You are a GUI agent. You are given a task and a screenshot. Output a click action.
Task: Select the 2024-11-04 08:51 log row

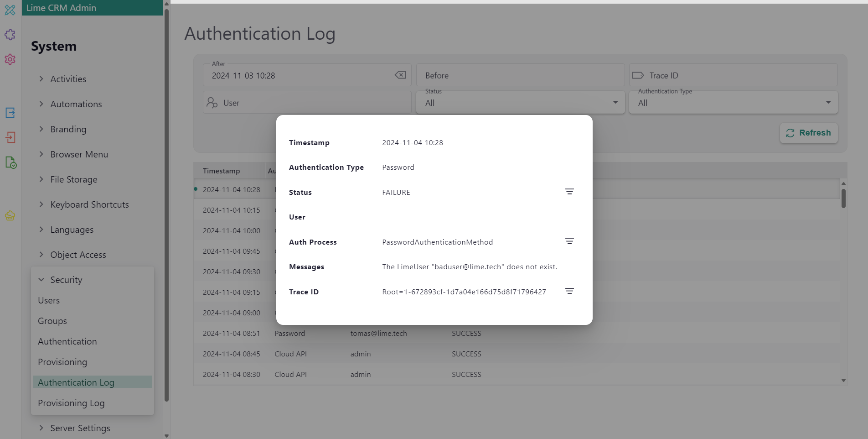pos(342,334)
